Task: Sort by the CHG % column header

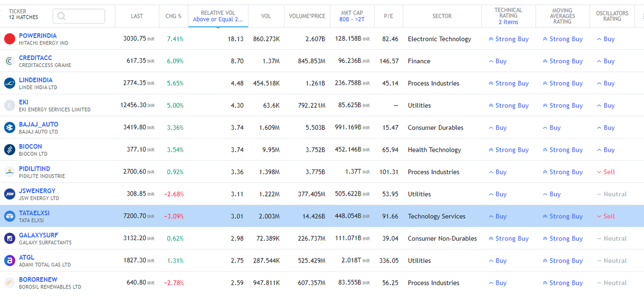Action: tap(173, 16)
